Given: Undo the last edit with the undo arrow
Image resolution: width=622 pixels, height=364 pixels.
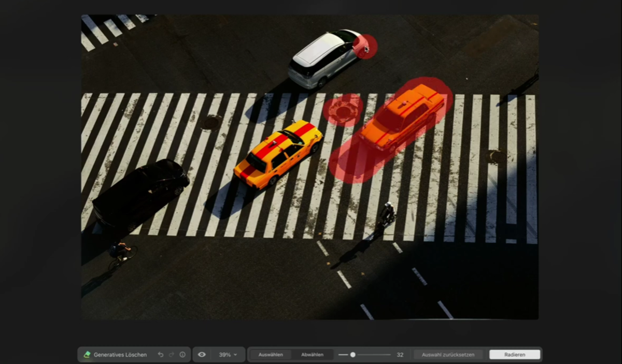Looking at the screenshot, I should [161, 354].
